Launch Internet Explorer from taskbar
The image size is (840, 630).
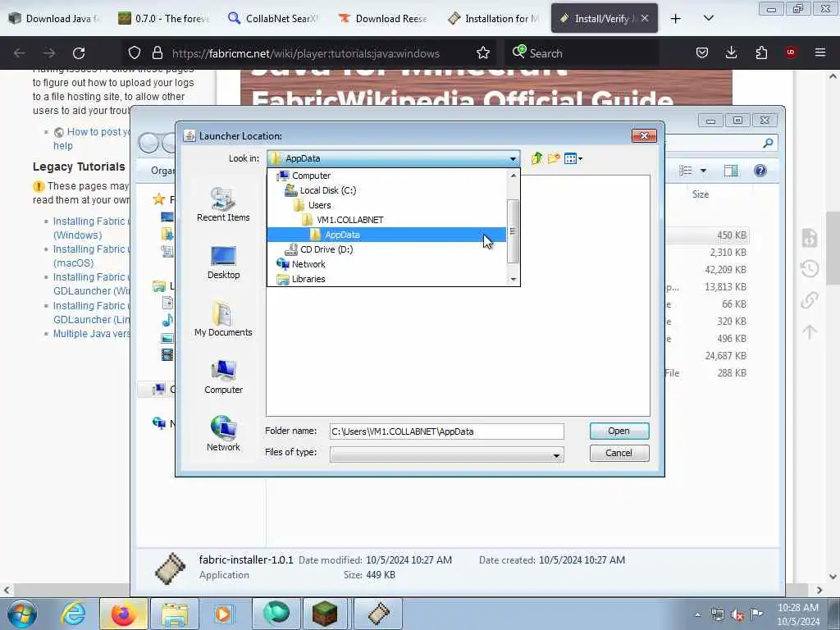click(73, 614)
